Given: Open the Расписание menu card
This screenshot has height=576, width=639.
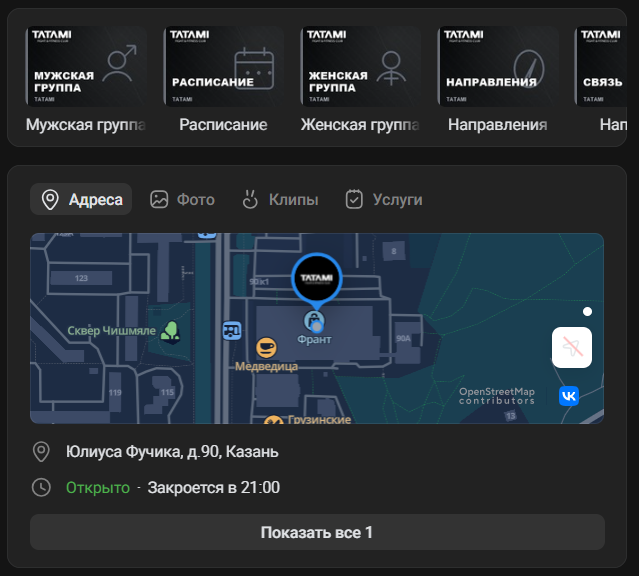Looking at the screenshot, I should (x=223, y=66).
